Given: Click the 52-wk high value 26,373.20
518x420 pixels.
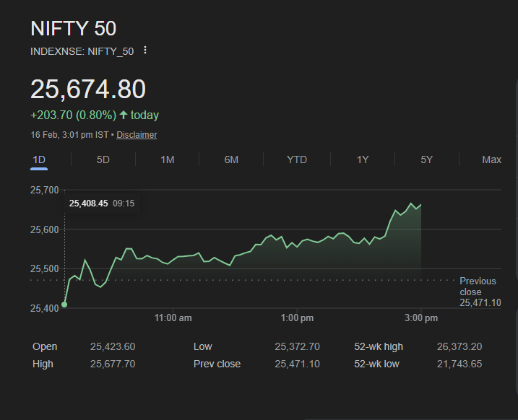Looking at the screenshot, I should pos(459,347).
